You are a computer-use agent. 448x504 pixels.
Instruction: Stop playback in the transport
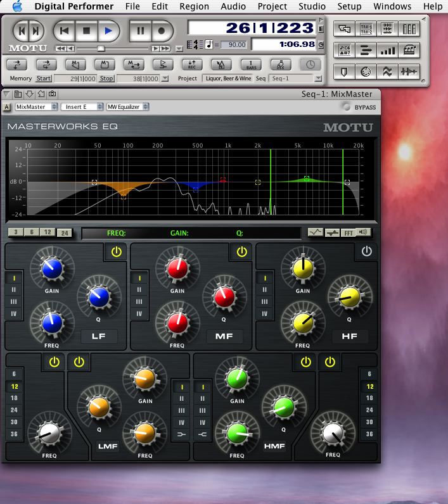click(86, 31)
